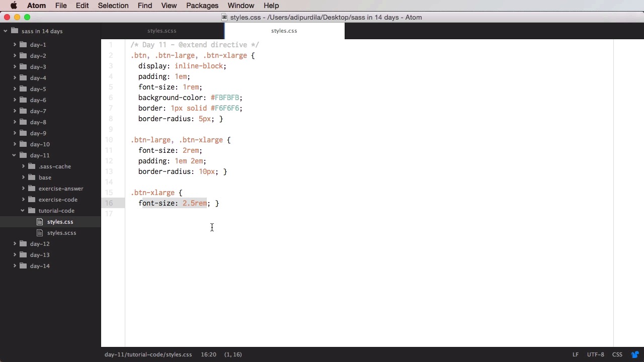Click the styles.css file icon in tree
This screenshot has width=644, height=362.
40,222
